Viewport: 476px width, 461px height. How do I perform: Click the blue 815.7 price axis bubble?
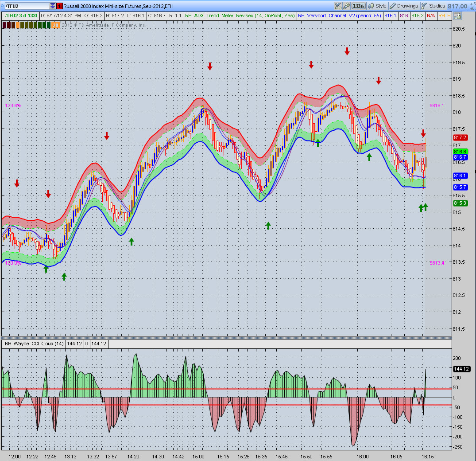coord(460,187)
